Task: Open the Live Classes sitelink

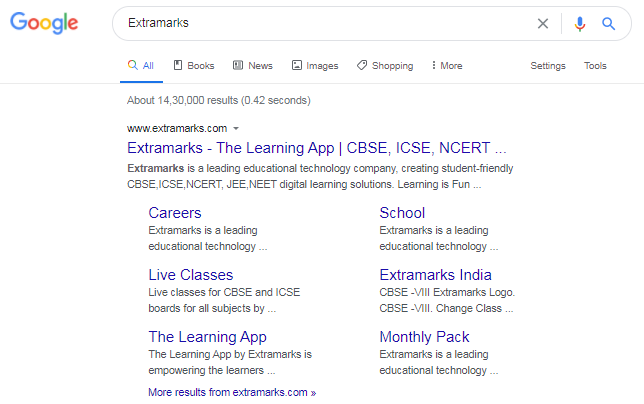Action: coord(191,275)
